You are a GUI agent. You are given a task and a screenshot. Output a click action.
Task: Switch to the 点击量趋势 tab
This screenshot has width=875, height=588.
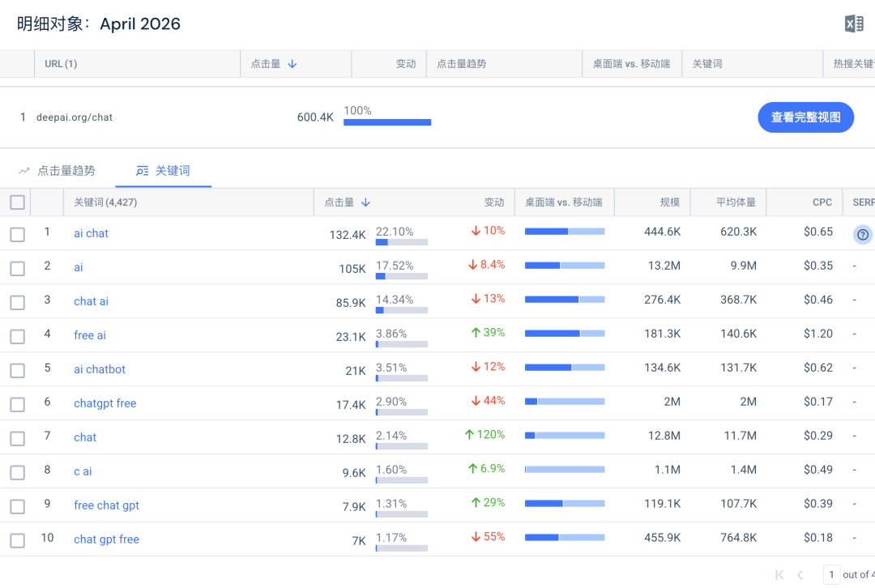tap(57, 171)
